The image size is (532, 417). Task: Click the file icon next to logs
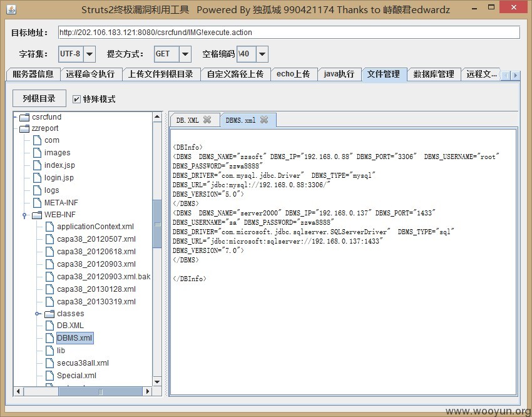pos(37,190)
